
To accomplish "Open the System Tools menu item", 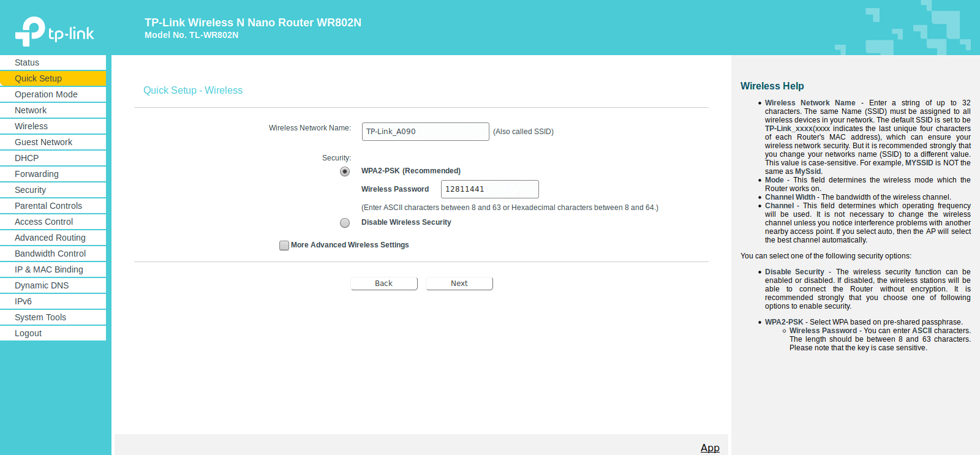I will pos(53,317).
